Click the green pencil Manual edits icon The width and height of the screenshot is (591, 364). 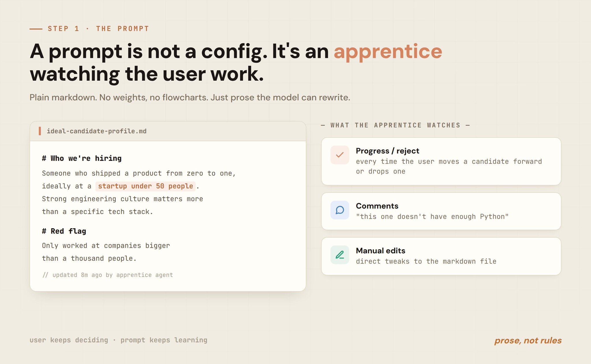340,255
